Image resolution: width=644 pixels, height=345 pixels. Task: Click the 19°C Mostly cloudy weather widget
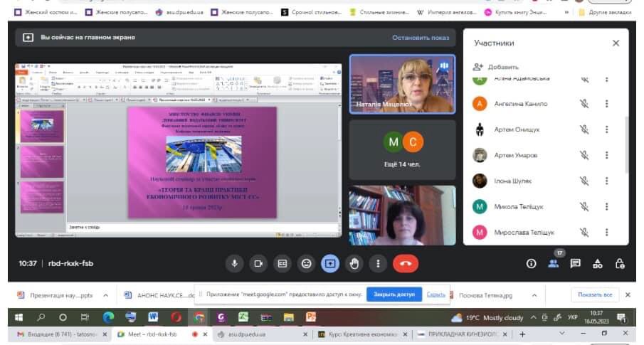tap(487, 318)
